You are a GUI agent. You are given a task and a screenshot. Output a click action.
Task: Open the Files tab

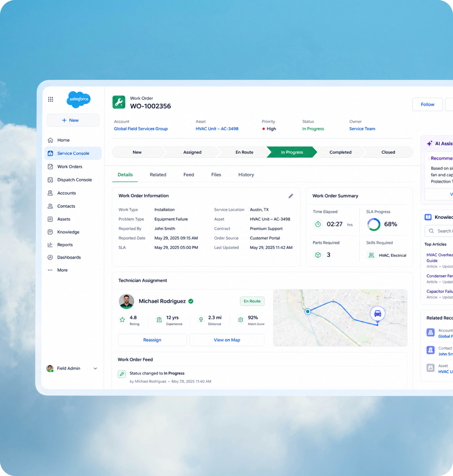coord(216,175)
